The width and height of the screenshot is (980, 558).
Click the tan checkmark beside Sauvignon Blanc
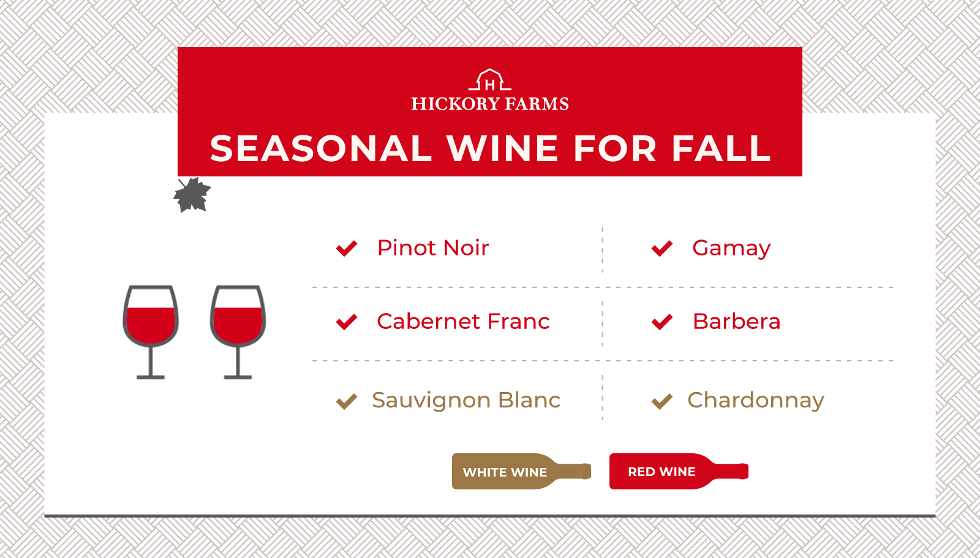pos(347,401)
